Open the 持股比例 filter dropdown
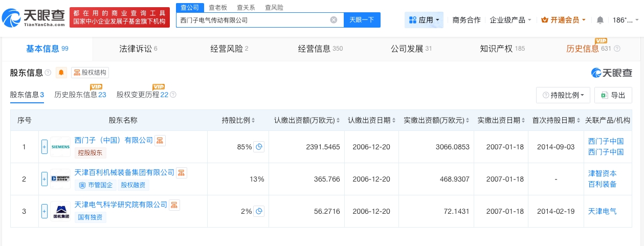This screenshot has height=246, width=644. click(563, 95)
